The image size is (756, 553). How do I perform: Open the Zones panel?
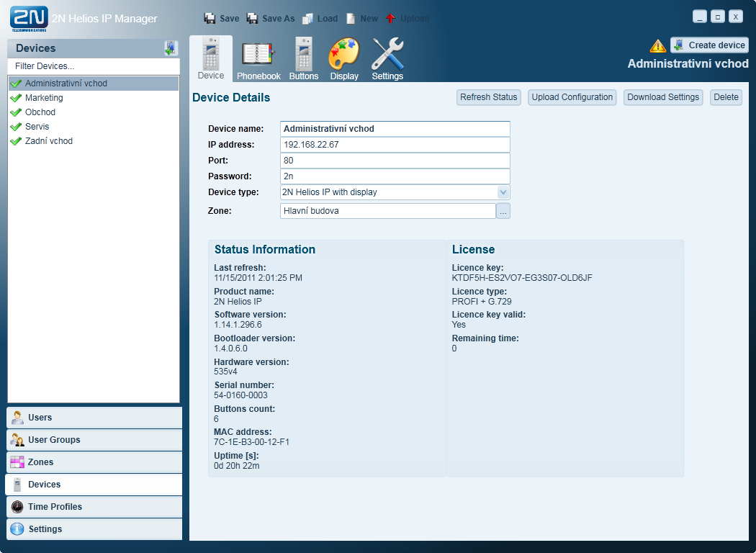94,462
